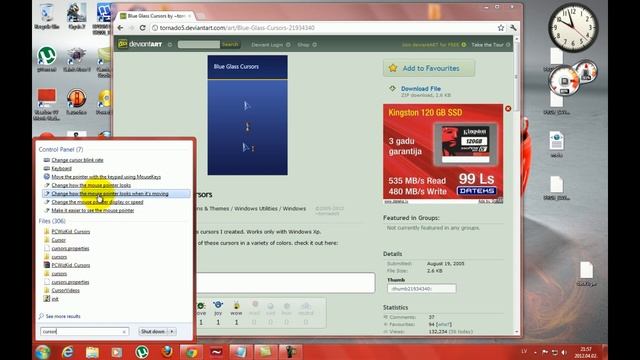The image size is (640, 360).
Task: Close the Kingston SSD advertisement
Action: [508, 109]
